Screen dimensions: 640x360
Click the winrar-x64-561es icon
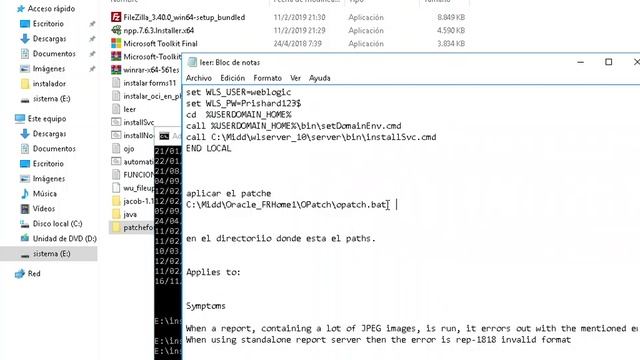pyautogui.click(x=116, y=70)
